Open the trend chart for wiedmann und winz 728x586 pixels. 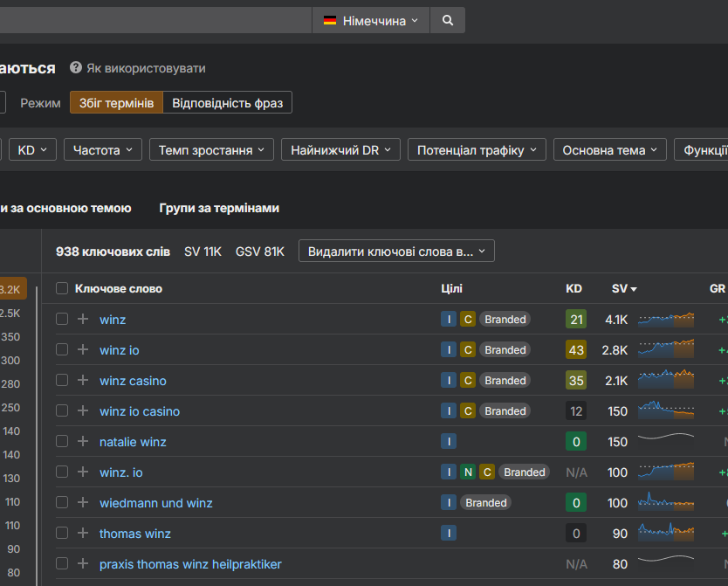pos(666,501)
